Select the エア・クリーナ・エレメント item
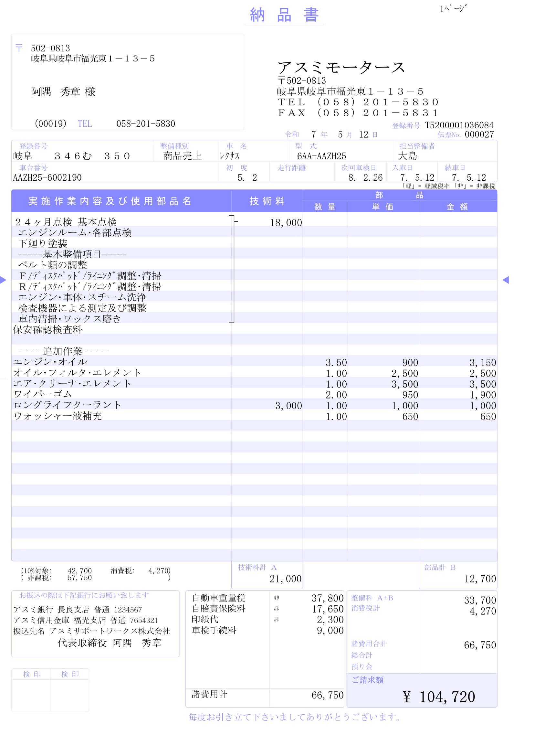 pos(72,384)
